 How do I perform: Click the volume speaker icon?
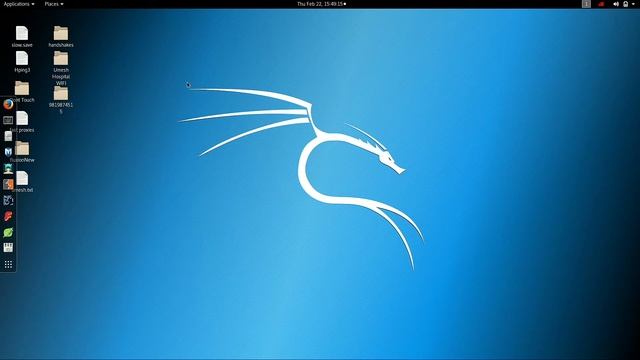pos(616,4)
